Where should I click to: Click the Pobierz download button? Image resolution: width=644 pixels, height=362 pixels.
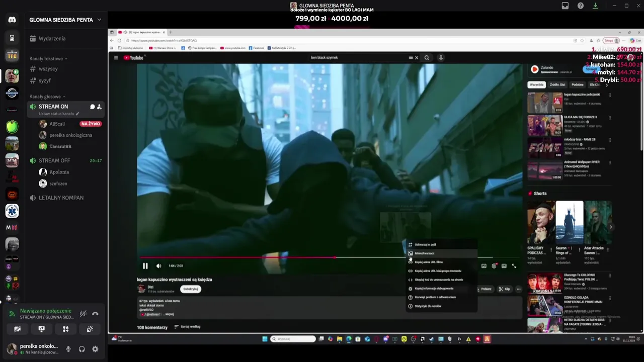484,289
